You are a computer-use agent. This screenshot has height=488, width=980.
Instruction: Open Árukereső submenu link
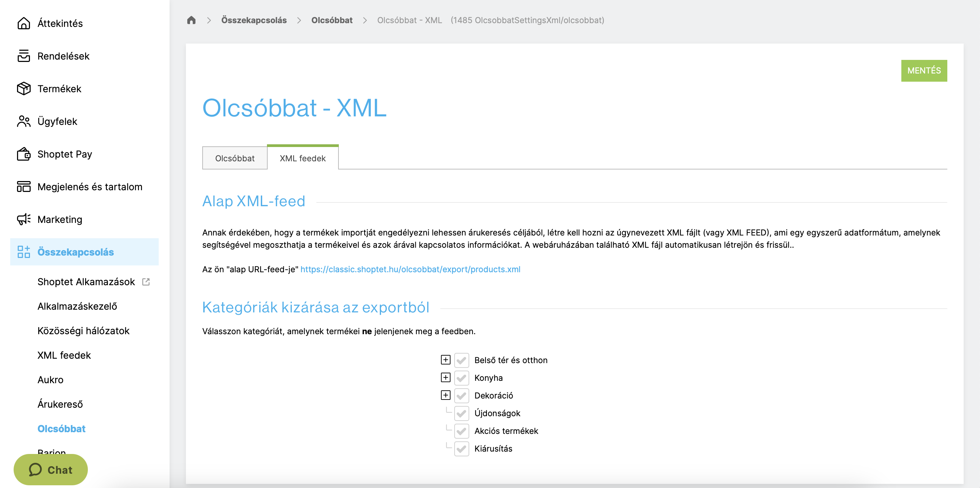60,404
